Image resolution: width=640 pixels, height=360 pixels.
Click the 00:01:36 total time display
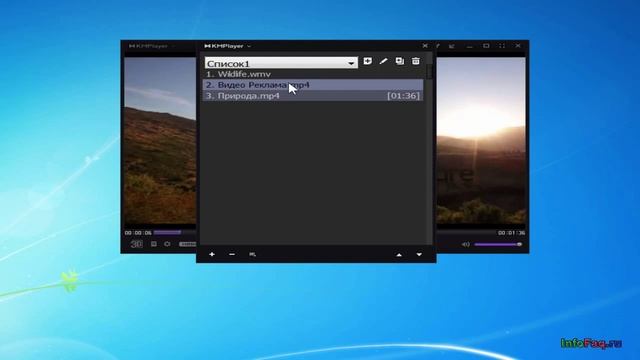pyautogui.click(x=511, y=233)
